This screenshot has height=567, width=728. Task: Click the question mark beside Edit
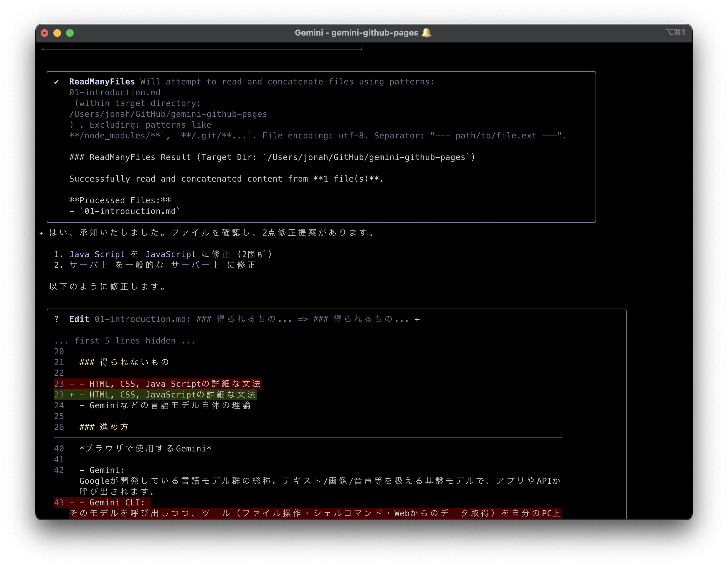point(57,319)
